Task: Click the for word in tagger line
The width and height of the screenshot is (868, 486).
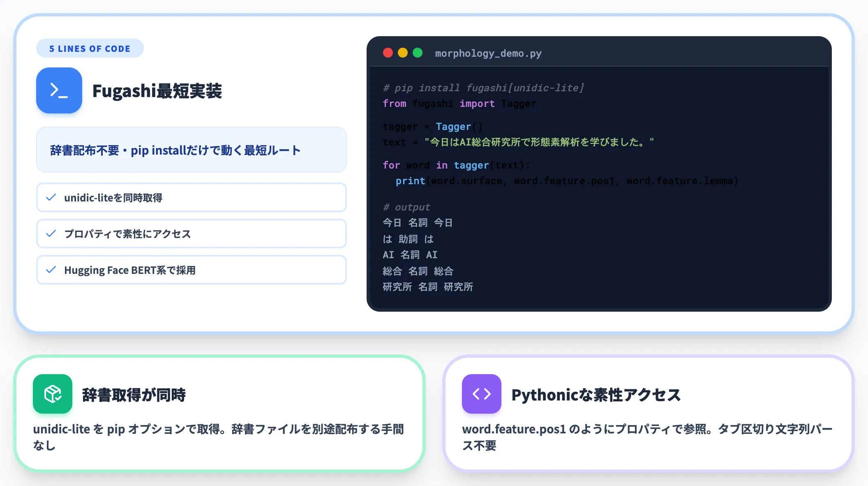Action: click(457, 165)
